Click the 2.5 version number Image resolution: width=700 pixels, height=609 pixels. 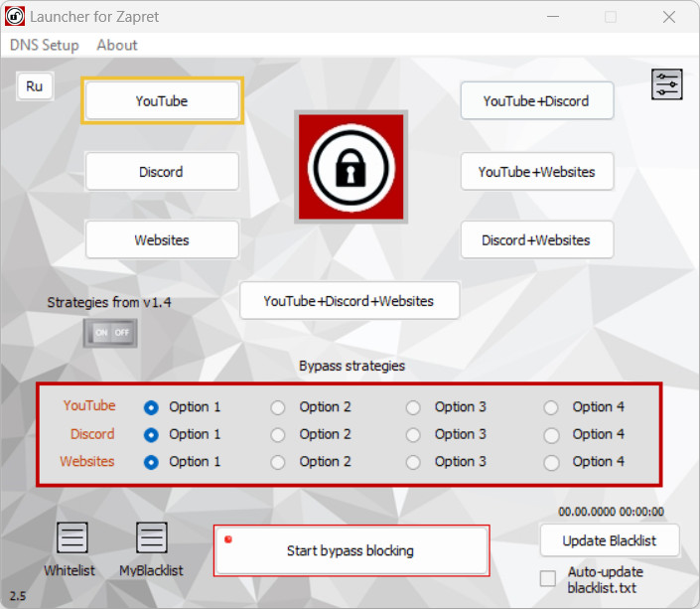pyautogui.click(x=18, y=596)
